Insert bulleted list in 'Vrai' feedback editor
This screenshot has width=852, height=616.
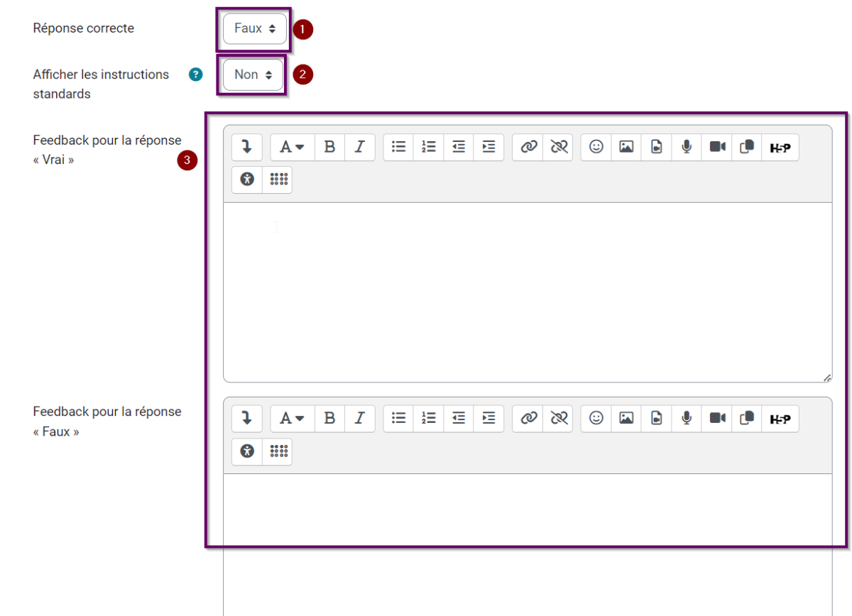[x=399, y=147]
